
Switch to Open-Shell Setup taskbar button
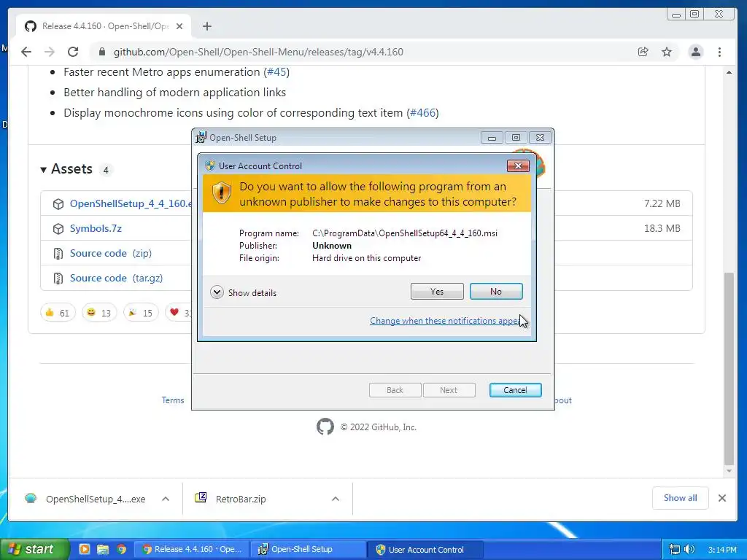pos(309,550)
